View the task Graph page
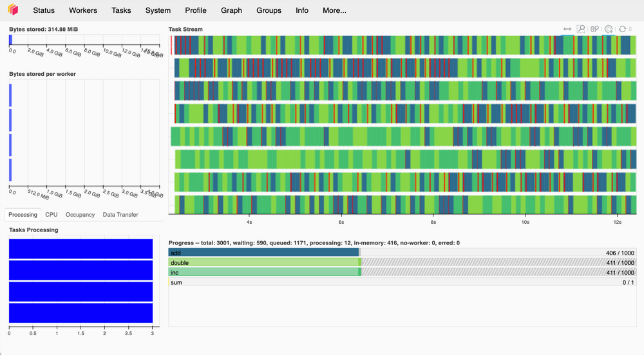 [x=231, y=10]
